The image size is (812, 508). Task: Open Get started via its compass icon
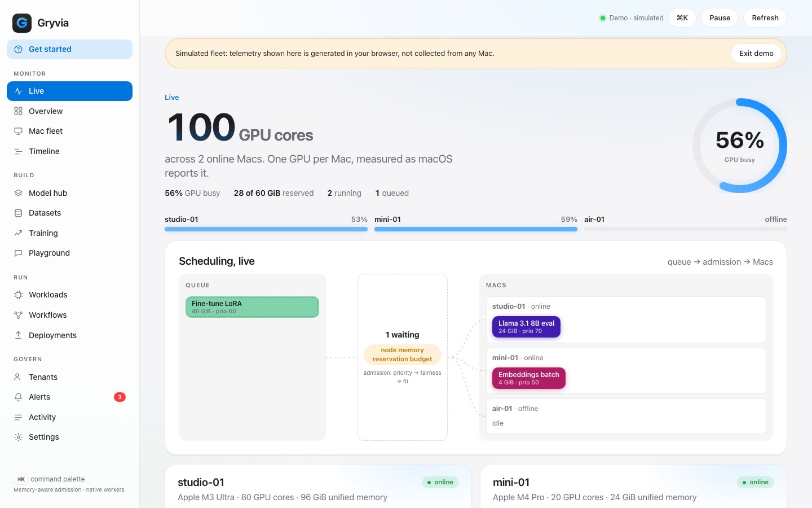tap(19, 49)
